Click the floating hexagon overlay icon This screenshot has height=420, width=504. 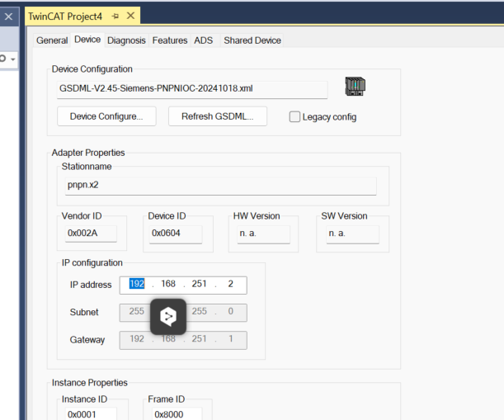click(168, 317)
